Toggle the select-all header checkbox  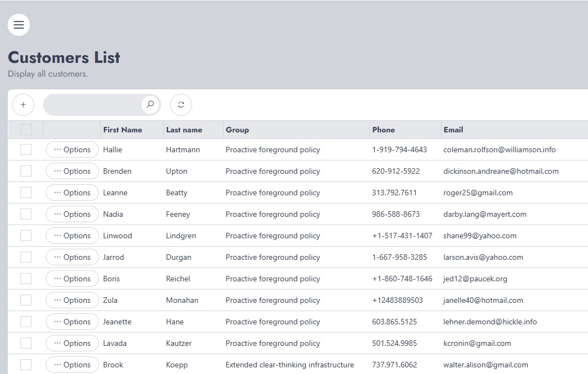pyautogui.click(x=26, y=130)
